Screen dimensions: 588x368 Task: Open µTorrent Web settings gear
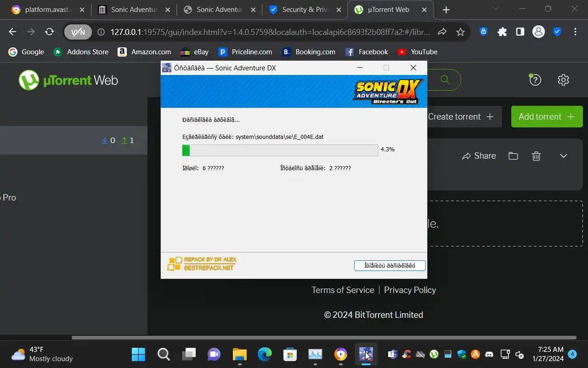(563, 80)
